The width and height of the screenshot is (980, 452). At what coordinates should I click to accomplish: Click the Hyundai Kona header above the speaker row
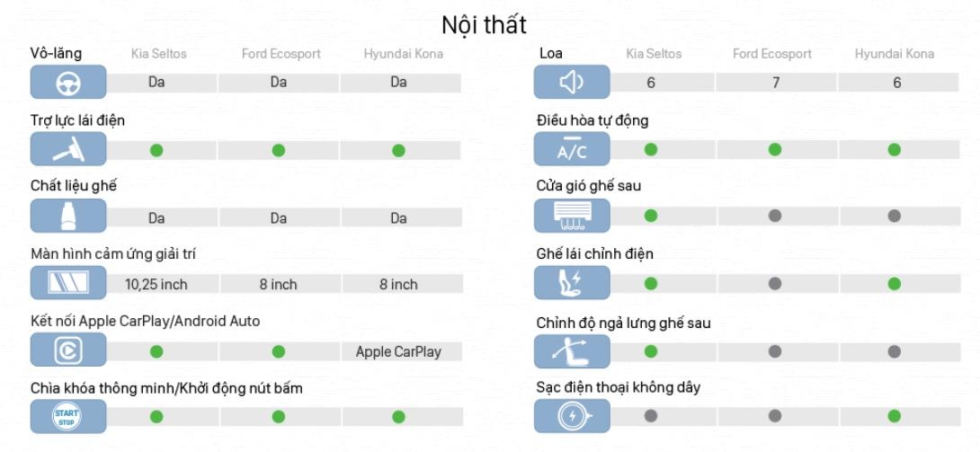pyautogui.click(x=894, y=54)
